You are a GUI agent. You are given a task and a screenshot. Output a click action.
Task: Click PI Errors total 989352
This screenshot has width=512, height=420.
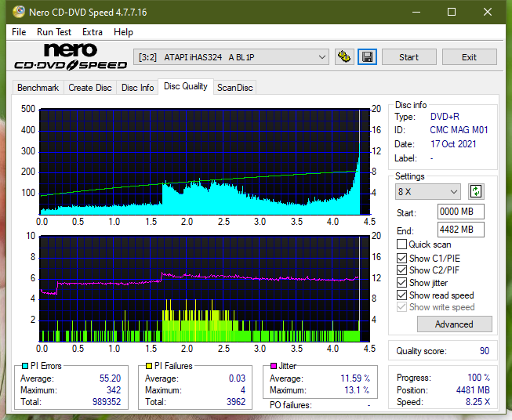point(107,402)
